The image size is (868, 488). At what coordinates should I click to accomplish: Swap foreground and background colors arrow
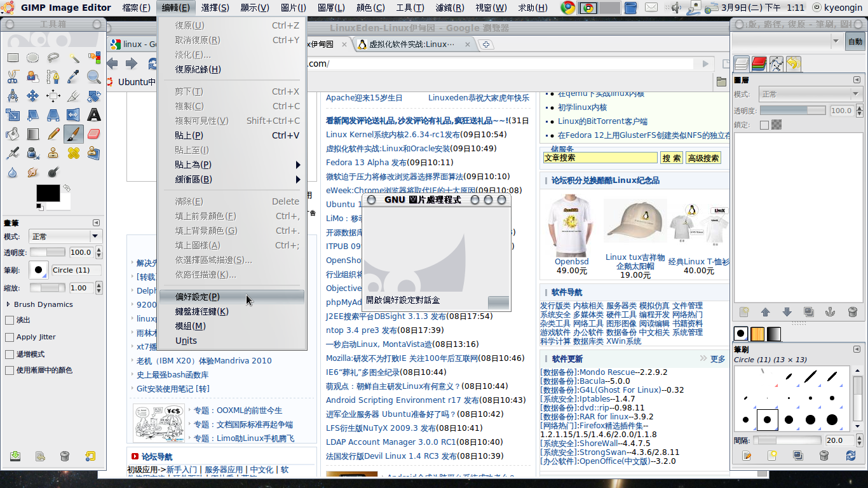67,188
